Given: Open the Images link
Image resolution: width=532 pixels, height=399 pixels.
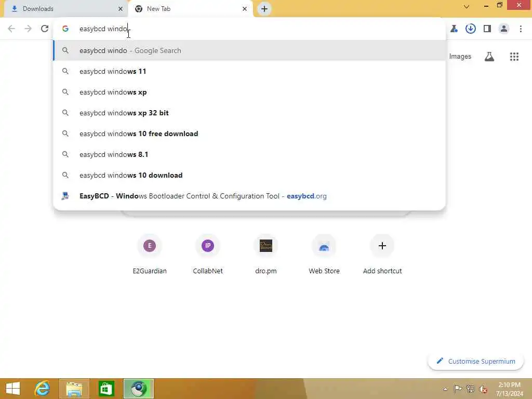Looking at the screenshot, I should tap(460, 57).
